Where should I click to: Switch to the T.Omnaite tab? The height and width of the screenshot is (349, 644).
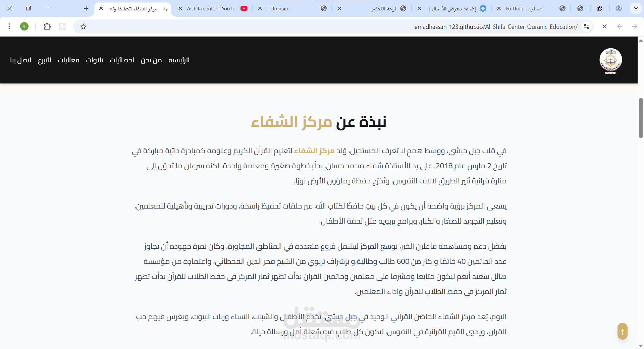tap(292, 8)
